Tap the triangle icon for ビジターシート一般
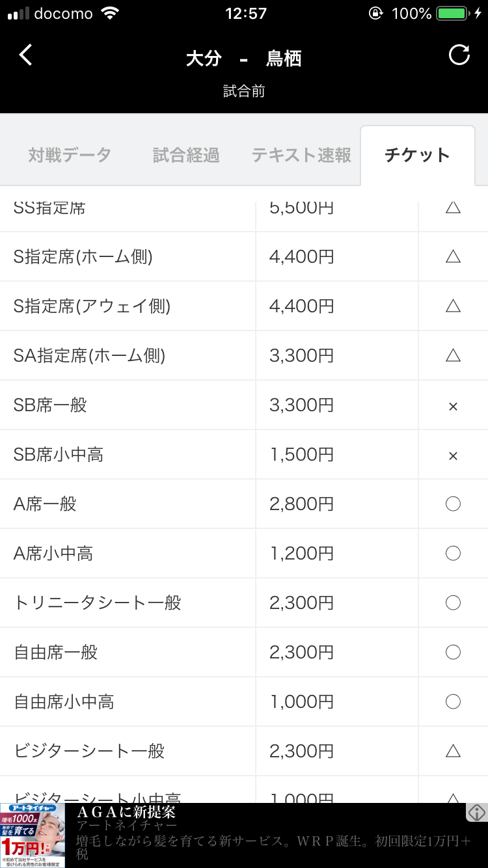 [x=454, y=751]
